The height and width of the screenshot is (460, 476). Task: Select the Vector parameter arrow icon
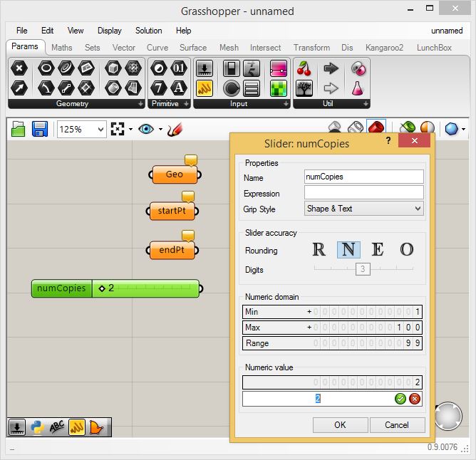tap(19, 88)
